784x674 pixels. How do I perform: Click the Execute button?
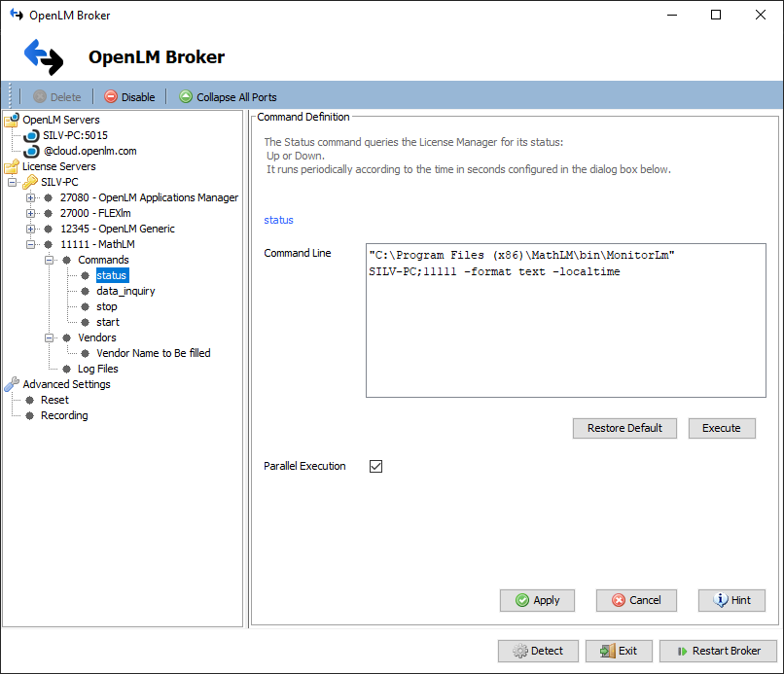tap(721, 428)
